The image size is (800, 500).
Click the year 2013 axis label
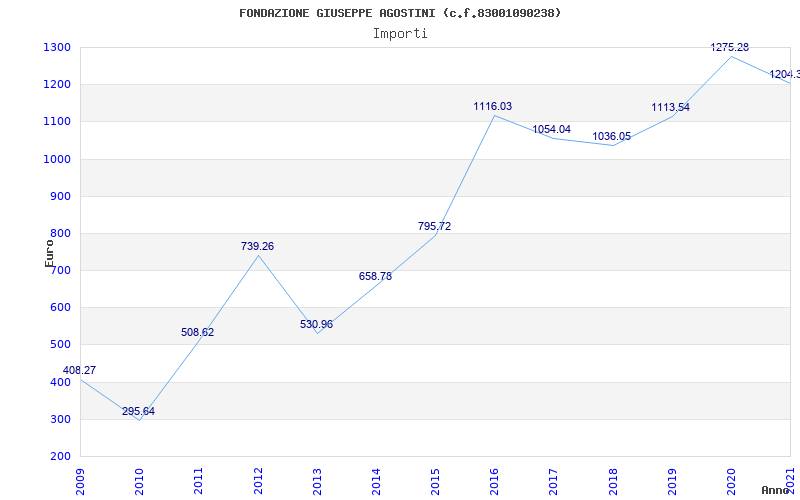pyautogui.click(x=317, y=481)
